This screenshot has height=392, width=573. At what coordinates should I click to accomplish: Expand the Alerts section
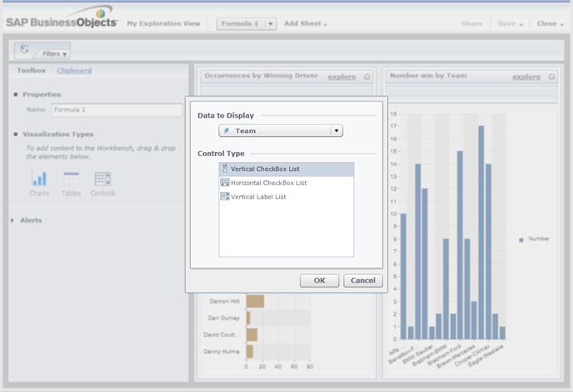[12, 220]
